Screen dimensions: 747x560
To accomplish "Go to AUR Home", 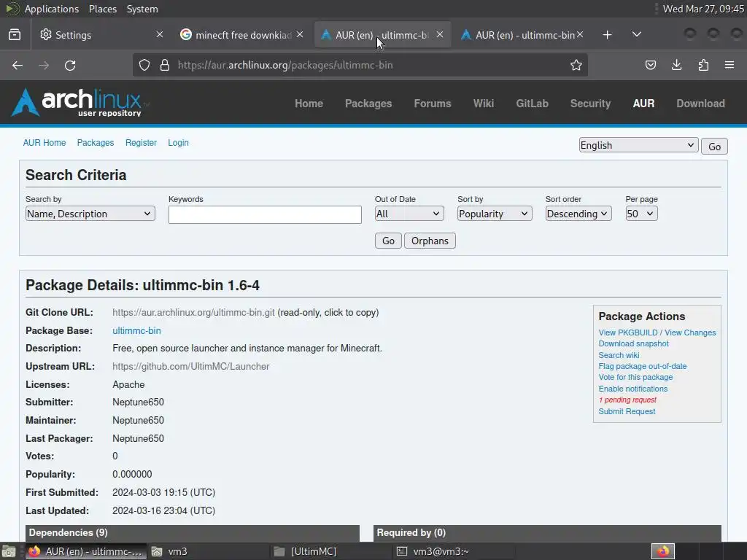I will 44,143.
